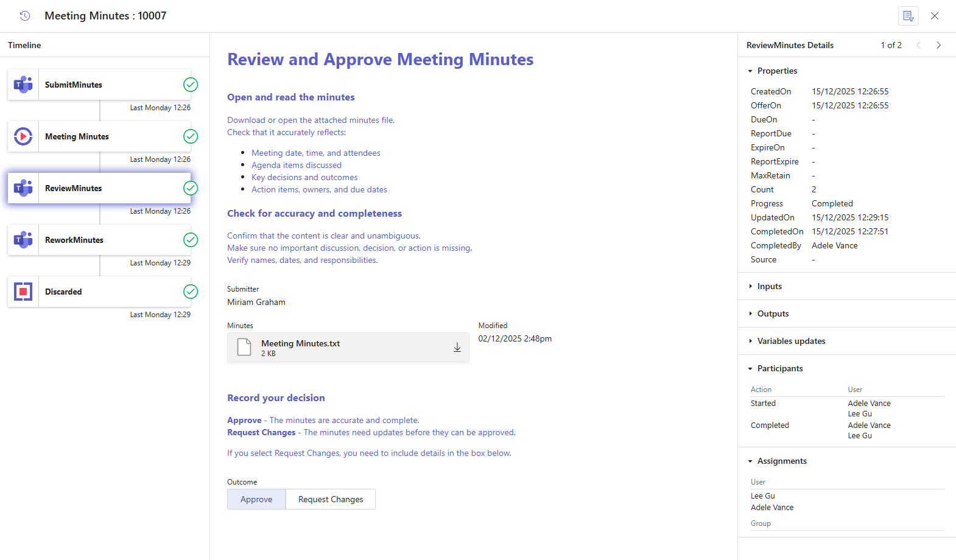
Task: Open the export details icon top right
Action: coord(908,16)
